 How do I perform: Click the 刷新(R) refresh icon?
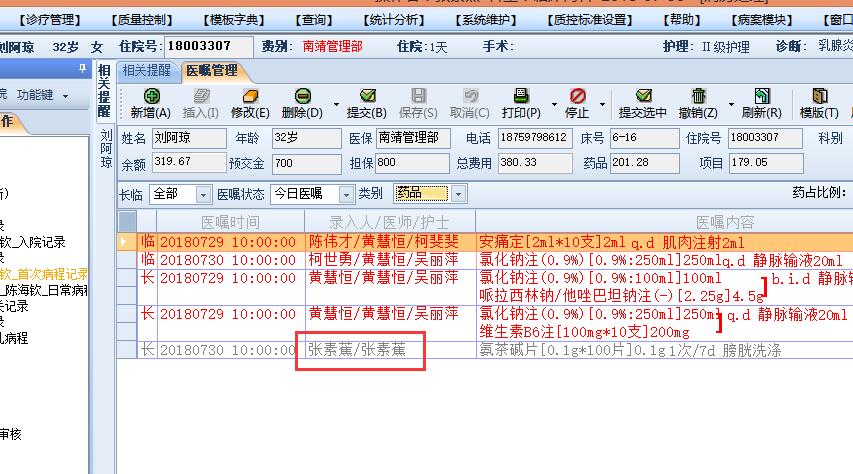tap(762, 96)
